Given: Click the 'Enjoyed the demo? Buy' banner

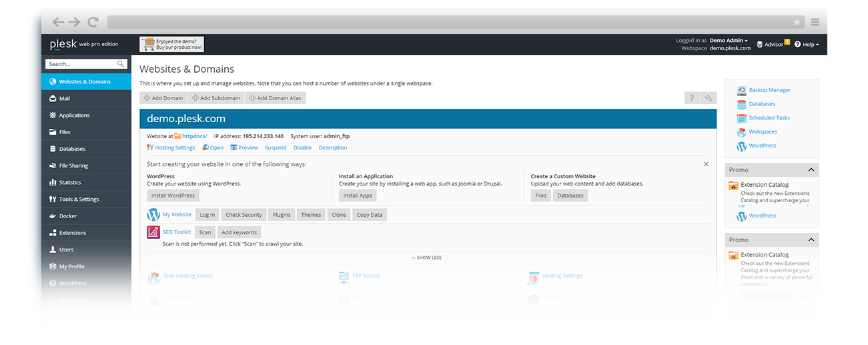Looking at the screenshot, I should (x=171, y=44).
